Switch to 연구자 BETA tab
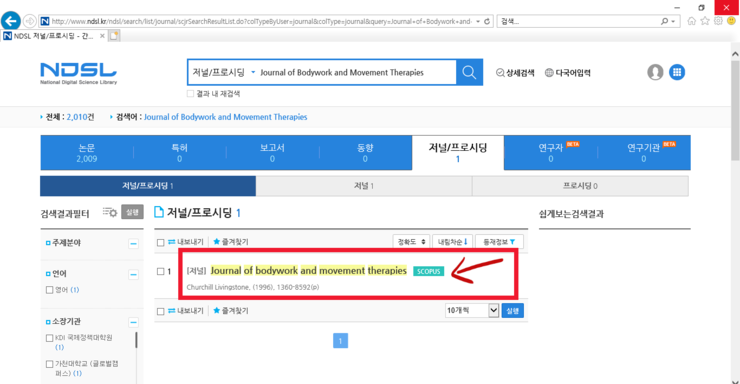Viewport: 740px width, 384px height. coord(551,153)
